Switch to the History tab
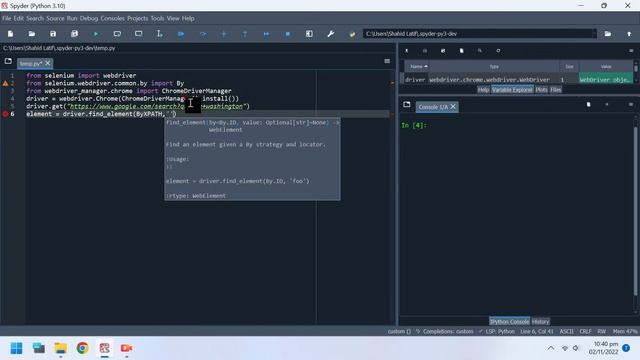Image resolution: width=640 pixels, height=360 pixels. pyautogui.click(x=540, y=322)
